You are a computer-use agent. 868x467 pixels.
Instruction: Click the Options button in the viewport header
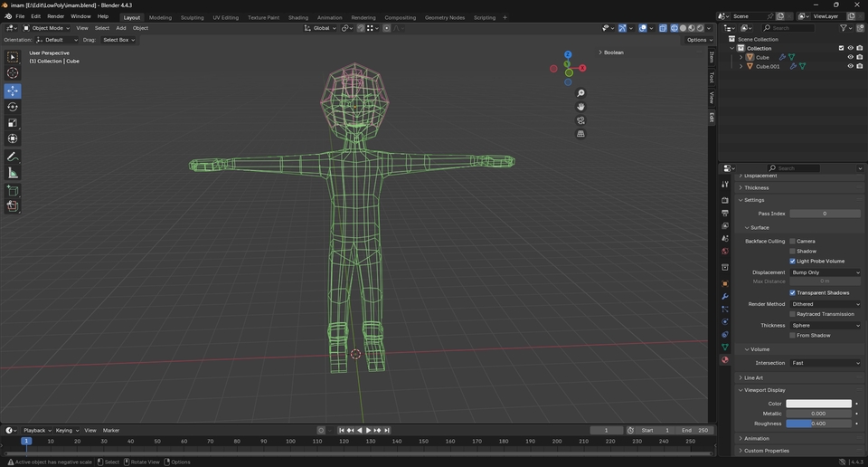coord(698,40)
